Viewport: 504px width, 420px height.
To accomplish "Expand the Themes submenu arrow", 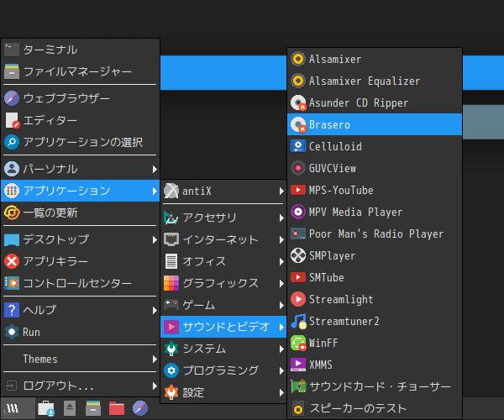I will [155, 359].
